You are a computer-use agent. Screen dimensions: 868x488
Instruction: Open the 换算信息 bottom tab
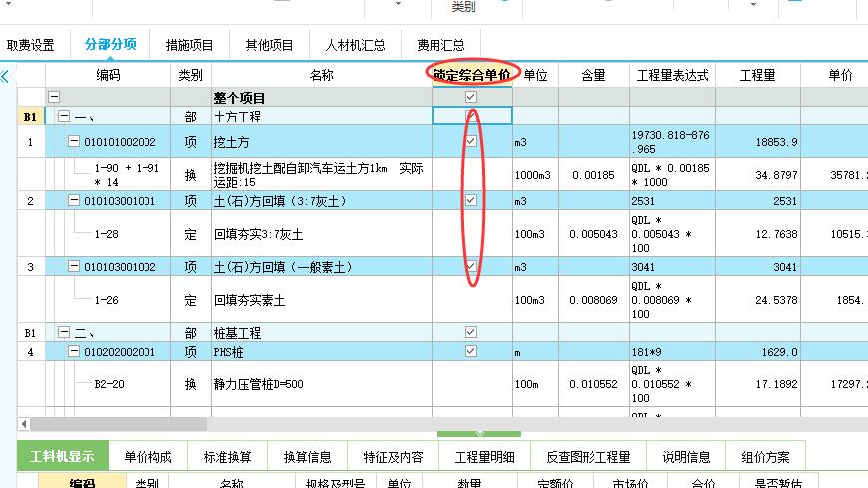click(307, 457)
